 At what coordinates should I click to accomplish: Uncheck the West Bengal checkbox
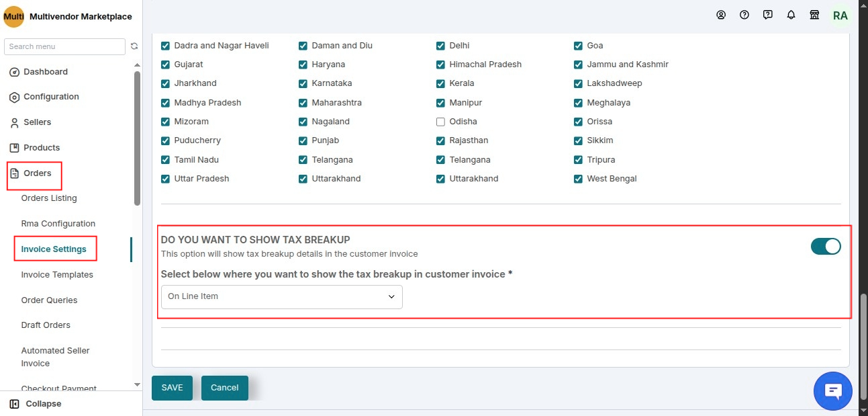click(x=578, y=179)
